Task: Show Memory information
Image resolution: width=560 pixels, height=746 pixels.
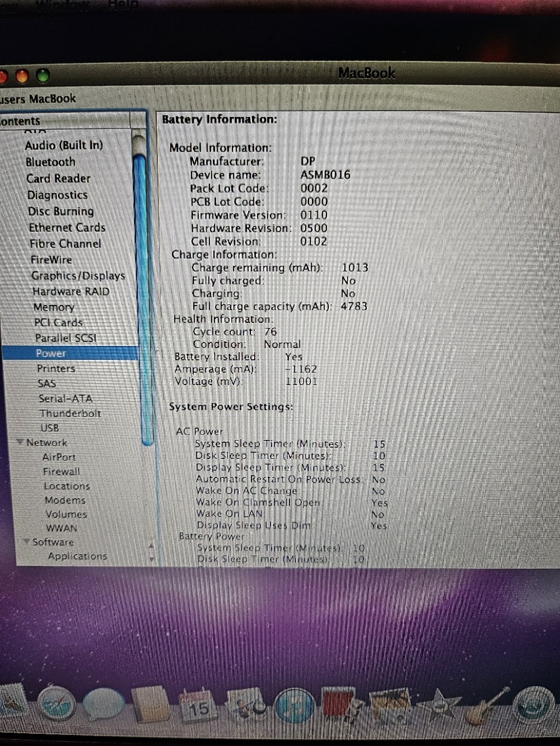Action: click(x=54, y=307)
